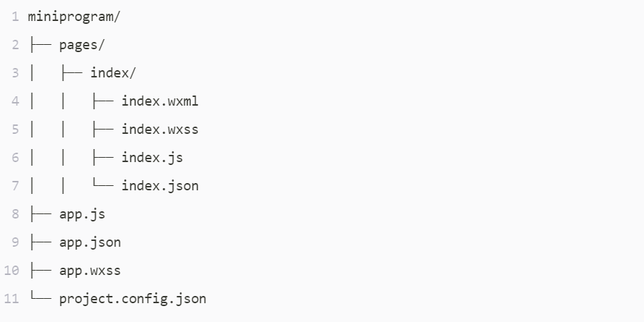The height and width of the screenshot is (322, 644).
Task: Click the project.config.json file entry
Action: (133, 299)
